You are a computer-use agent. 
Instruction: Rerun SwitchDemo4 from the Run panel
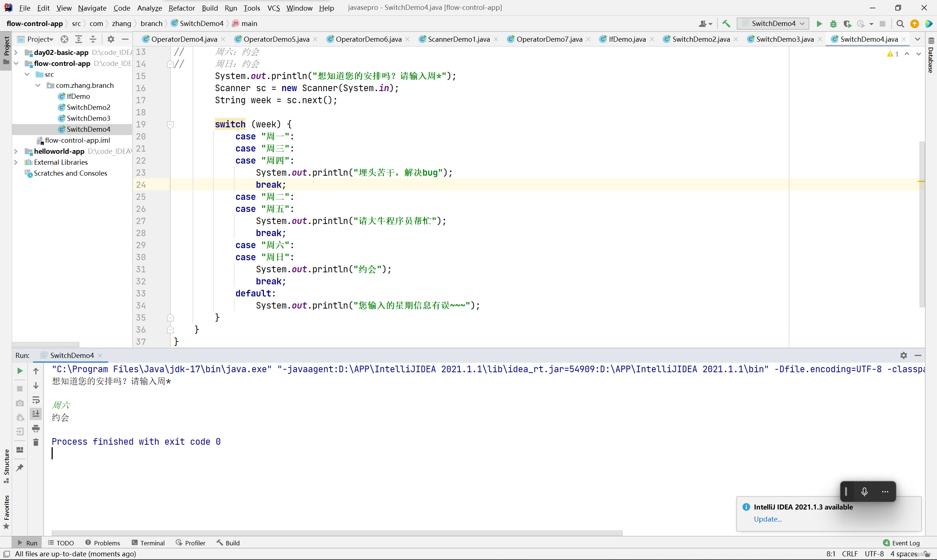(20, 371)
